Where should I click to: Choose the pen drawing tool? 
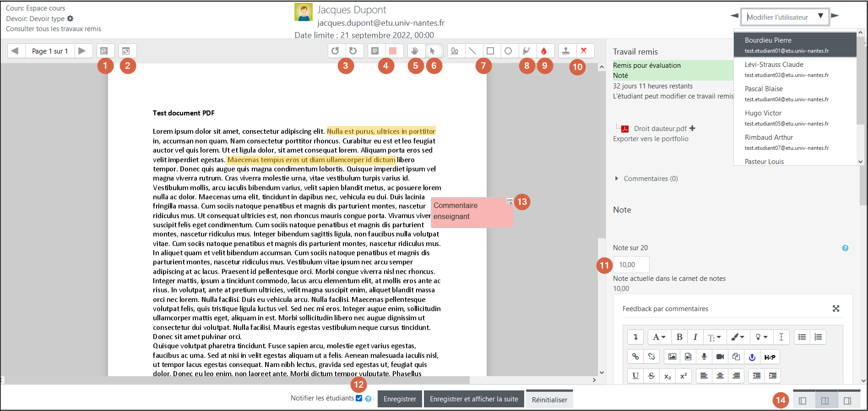point(454,51)
